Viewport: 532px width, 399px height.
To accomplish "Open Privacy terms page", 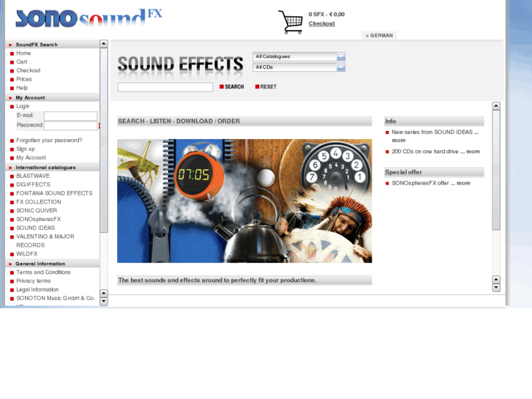I will click(x=34, y=281).
